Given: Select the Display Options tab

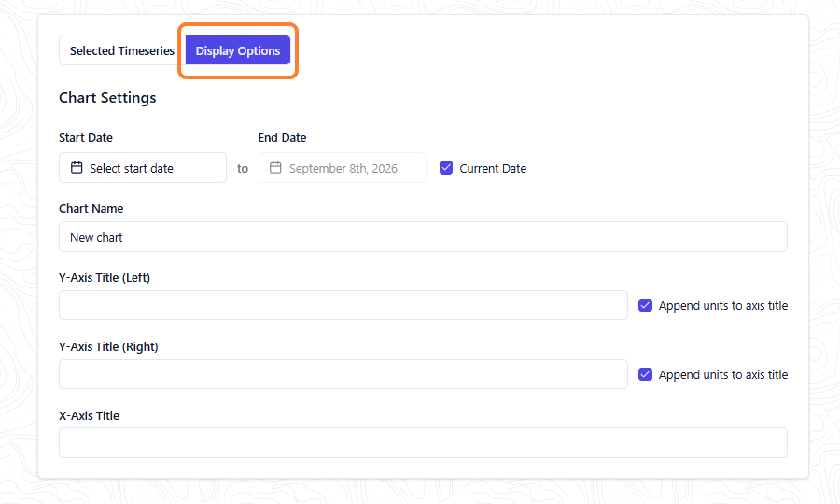Looking at the screenshot, I should [x=238, y=50].
